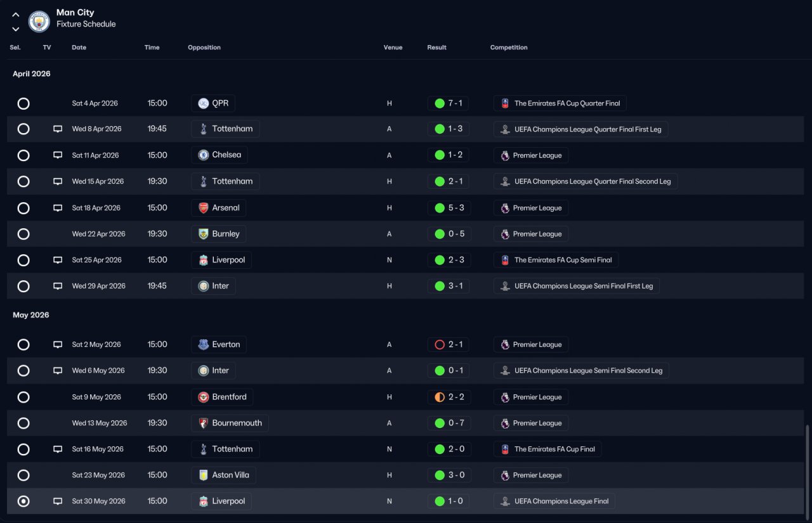
Task: Click the vertical scrollbar thumb
Action: (x=808, y=471)
